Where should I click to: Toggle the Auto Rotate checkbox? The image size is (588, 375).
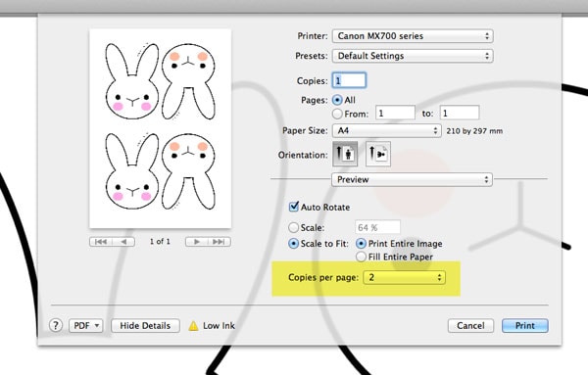click(x=294, y=207)
